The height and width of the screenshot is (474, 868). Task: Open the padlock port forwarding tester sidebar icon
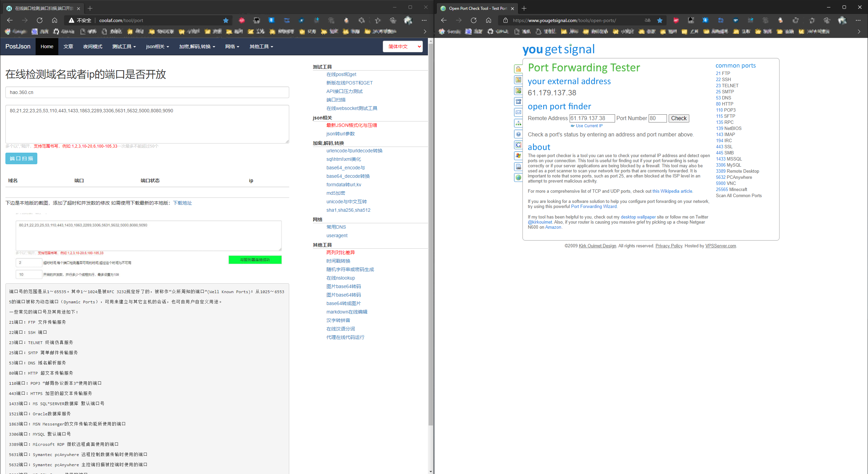[x=518, y=69]
